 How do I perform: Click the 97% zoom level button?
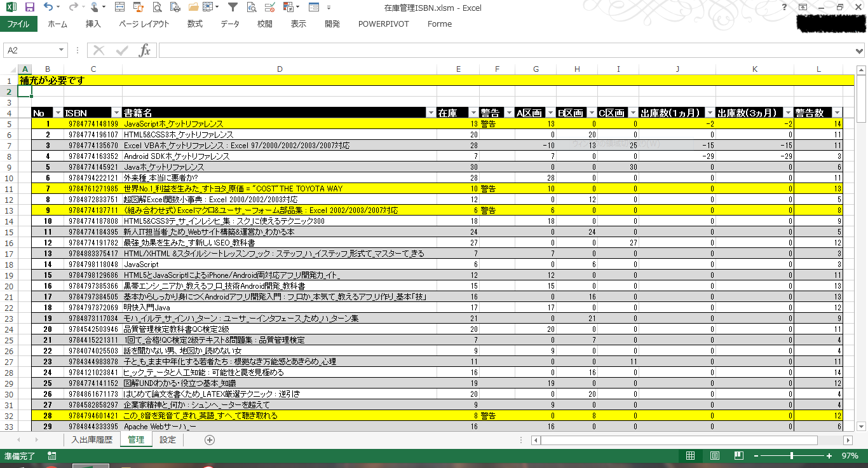[850, 456]
